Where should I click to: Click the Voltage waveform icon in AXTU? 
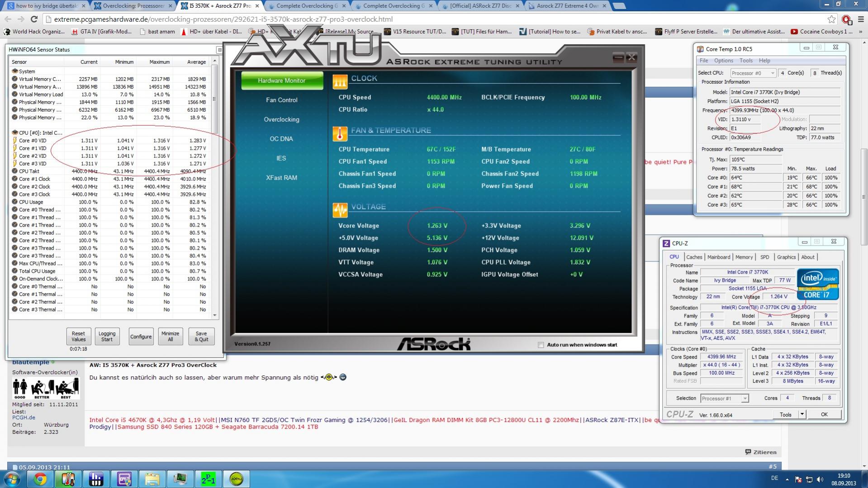pyautogui.click(x=340, y=210)
